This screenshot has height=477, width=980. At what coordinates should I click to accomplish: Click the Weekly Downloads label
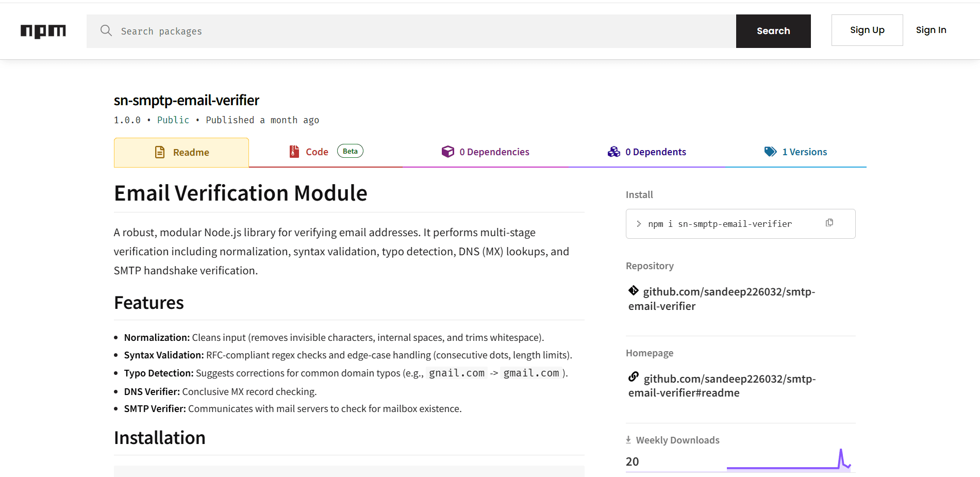(x=678, y=440)
